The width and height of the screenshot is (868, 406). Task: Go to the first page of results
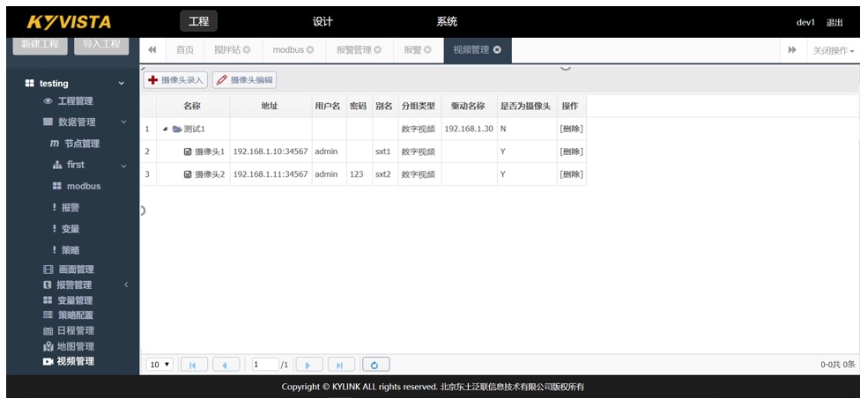[193, 365]
